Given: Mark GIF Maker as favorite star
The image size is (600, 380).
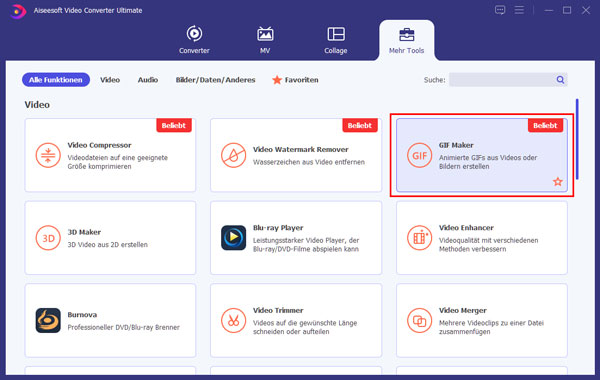Looking at the screenshot, I should (x=558, y=181).
